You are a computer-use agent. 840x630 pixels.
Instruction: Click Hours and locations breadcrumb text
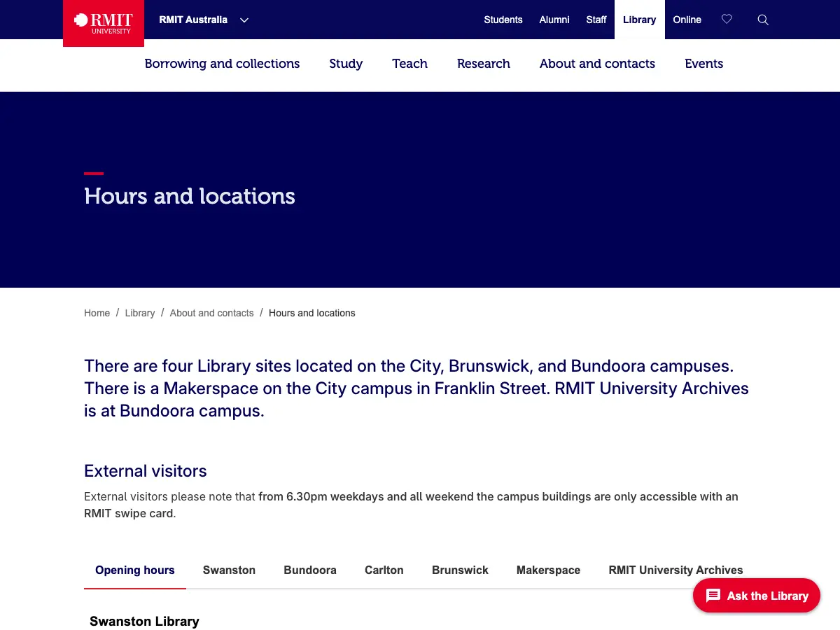[312, 313]
